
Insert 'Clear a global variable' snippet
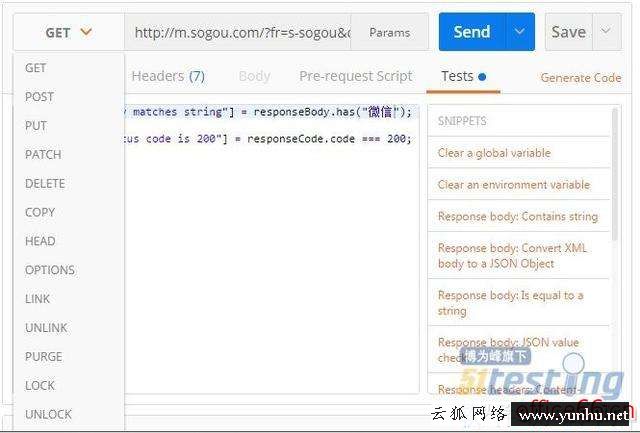click(519, 153)
